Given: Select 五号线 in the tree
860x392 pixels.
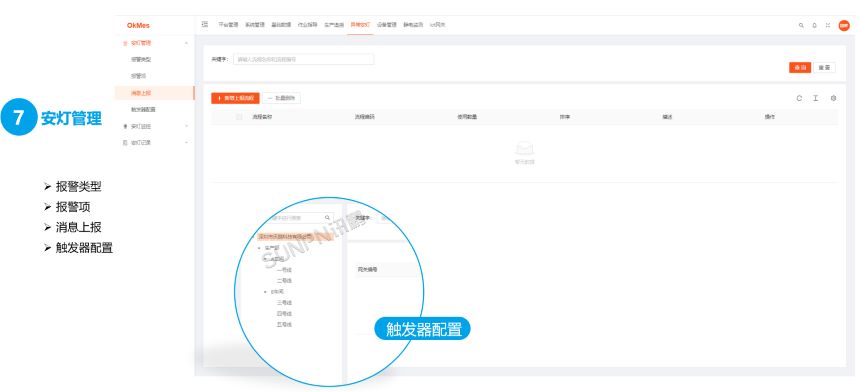Looking at the screenshot, I should point(284,325).
